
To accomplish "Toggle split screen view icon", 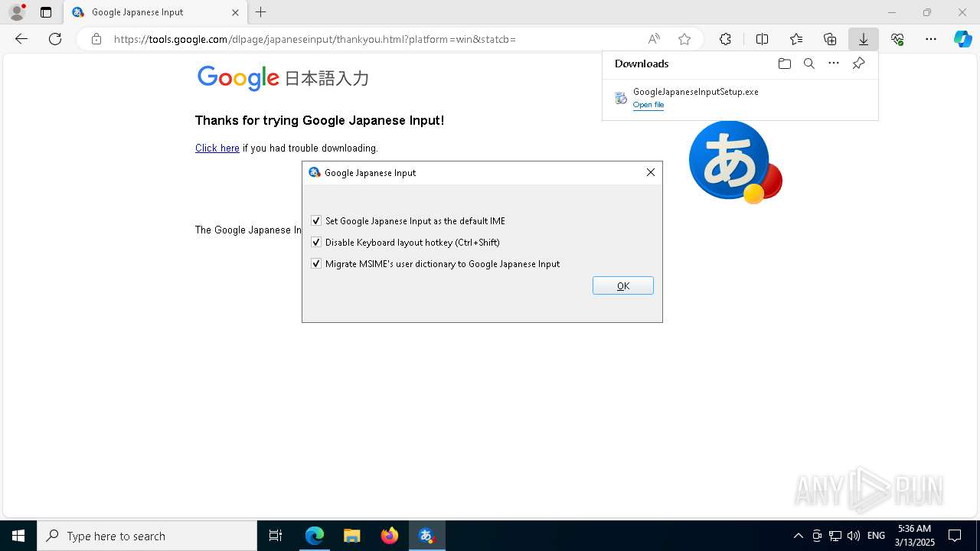I will pos(762,39).
